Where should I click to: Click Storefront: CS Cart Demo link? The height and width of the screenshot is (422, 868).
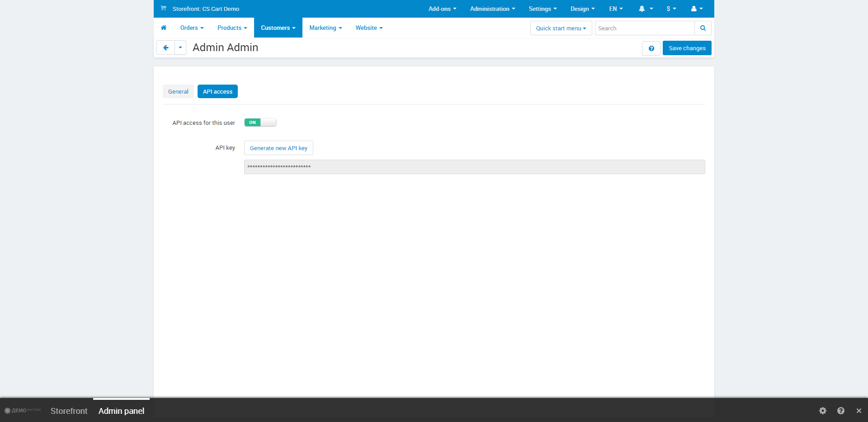(x=206, y=9)
